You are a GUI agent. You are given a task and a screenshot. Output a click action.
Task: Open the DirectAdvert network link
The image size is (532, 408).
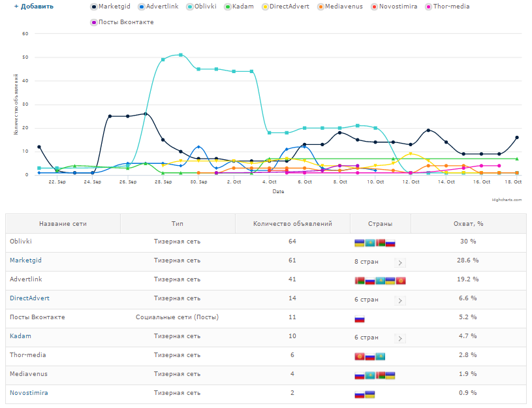29,298
